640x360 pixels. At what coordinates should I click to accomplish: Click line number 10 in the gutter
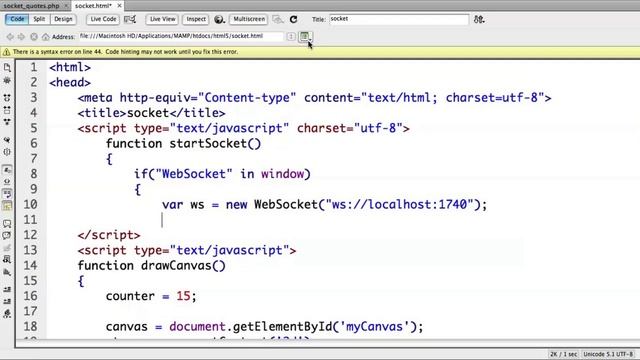[x=30, y=204]
